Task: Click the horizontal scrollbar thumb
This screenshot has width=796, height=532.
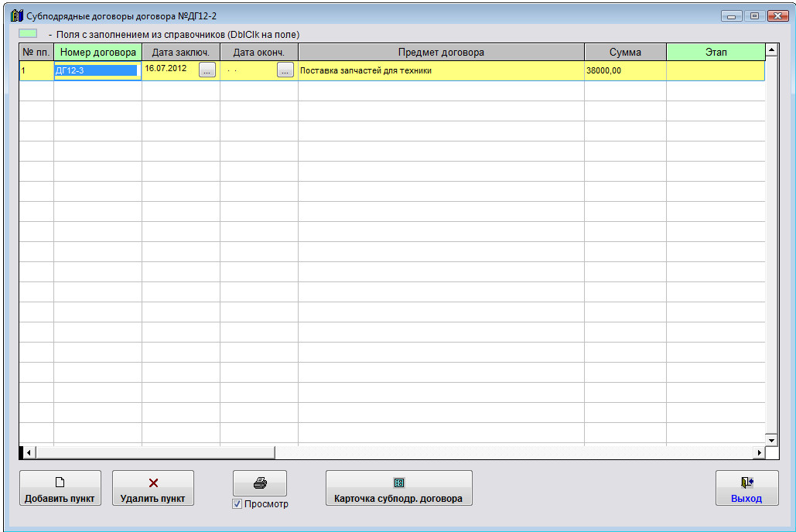Action: (155, 452)
